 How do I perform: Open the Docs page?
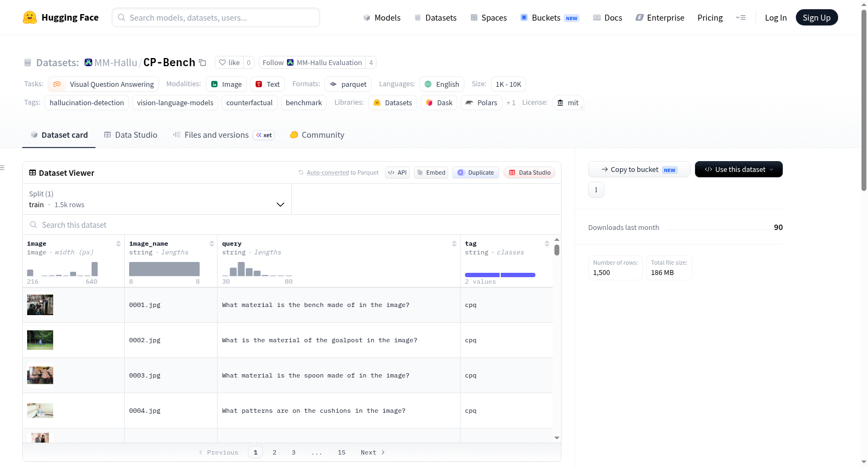point(608,17)
